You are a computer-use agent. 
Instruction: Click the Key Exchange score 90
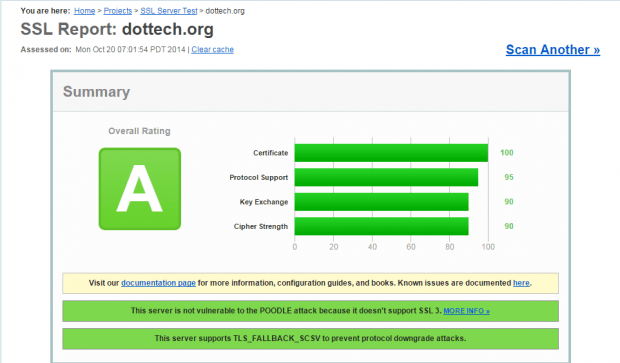click(508, 202)
